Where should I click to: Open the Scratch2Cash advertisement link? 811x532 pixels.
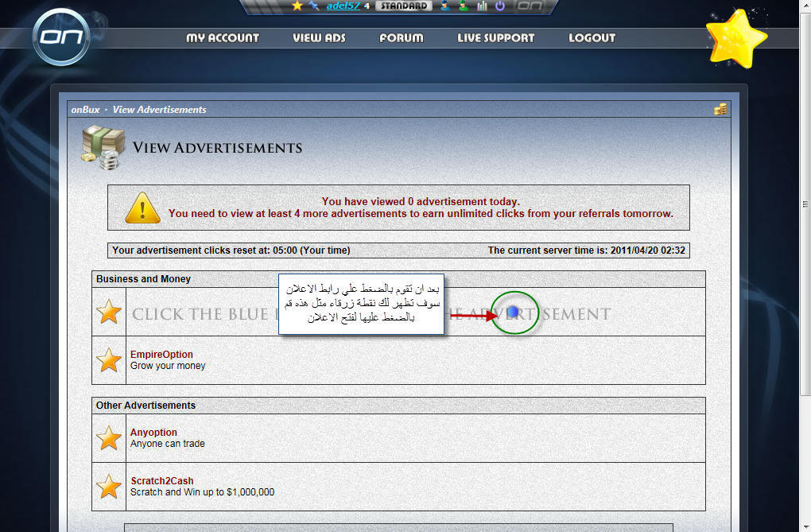tap(162, 481)
